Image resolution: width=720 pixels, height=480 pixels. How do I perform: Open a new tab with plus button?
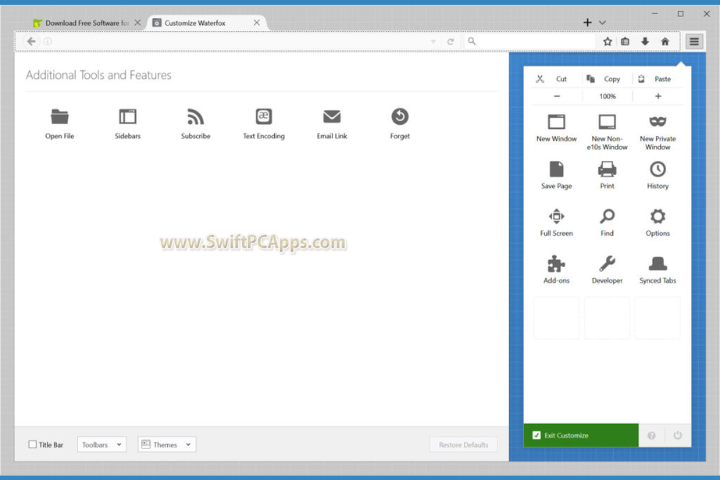coord(587,23)
